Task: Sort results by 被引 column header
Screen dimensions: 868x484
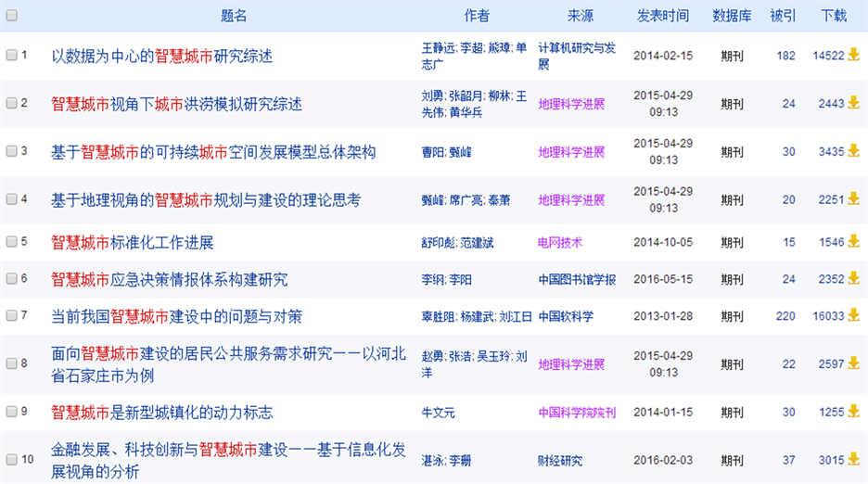Action: [783, 16]
